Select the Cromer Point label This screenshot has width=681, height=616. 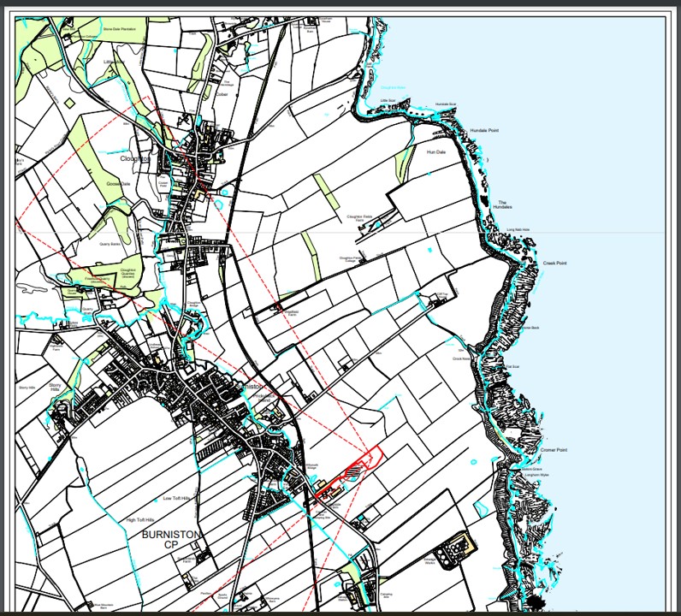(554, 450)
